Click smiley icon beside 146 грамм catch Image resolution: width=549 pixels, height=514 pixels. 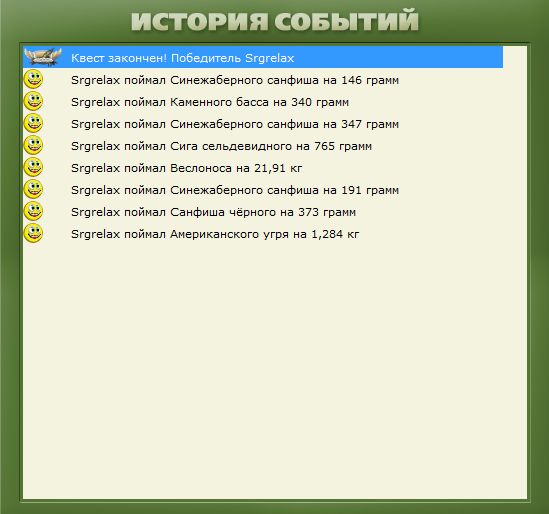(x=33, y=79)
